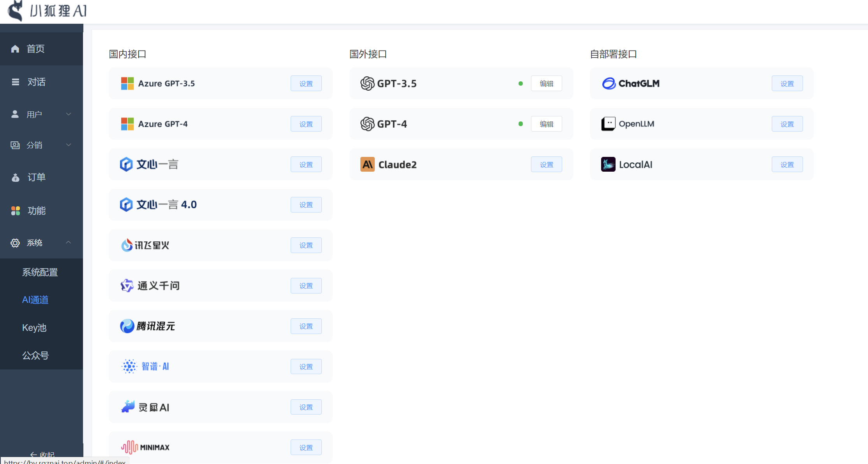
Task: Click 收起 to collapse the sidebar
Action: [42, 455]
